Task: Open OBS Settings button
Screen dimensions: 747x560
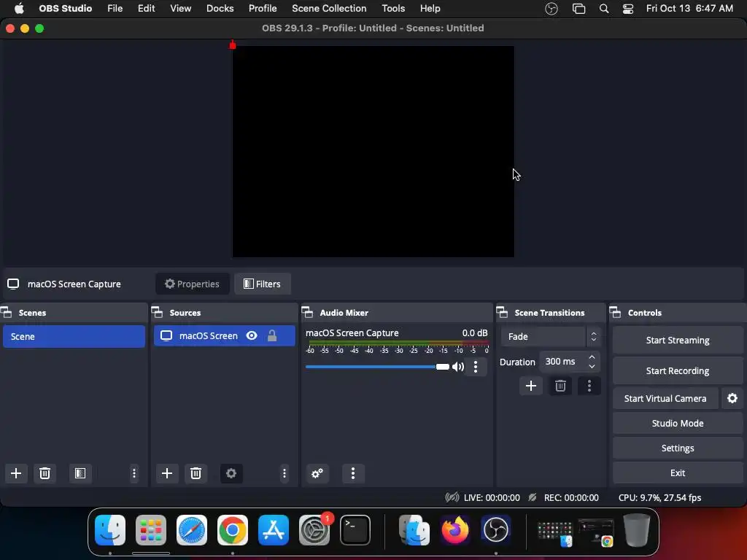Action: pyautogui.click(x=678, y=448)
